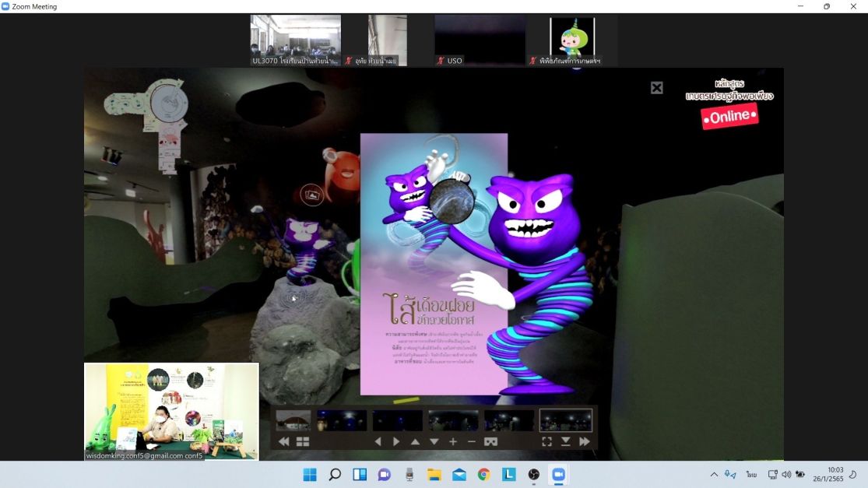The width and height of the screenshot is (868, 488).
Task: Open Windows Search from taskbar
Action: pyautogui.click(x=335, y=475)
